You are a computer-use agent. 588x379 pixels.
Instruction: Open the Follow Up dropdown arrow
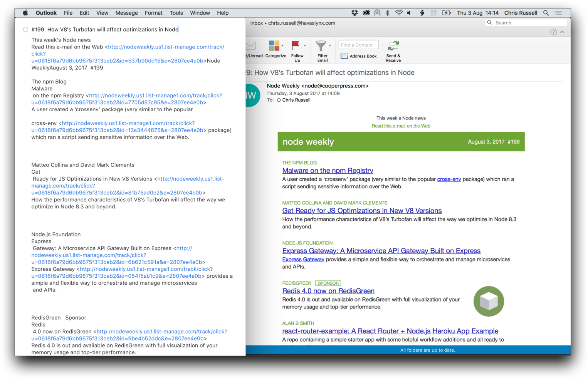[x=305, y=45]
